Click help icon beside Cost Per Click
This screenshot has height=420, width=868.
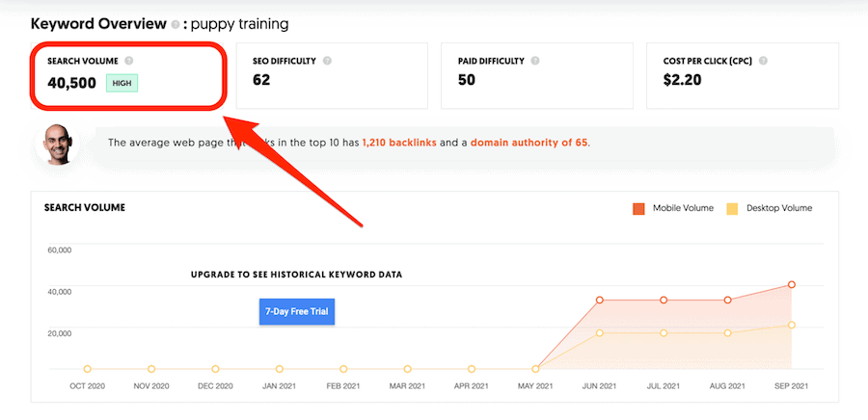[764, 61]
